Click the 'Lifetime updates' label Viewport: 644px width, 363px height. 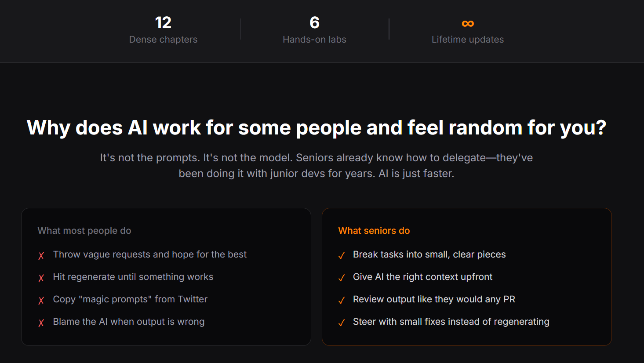(468, 40)
